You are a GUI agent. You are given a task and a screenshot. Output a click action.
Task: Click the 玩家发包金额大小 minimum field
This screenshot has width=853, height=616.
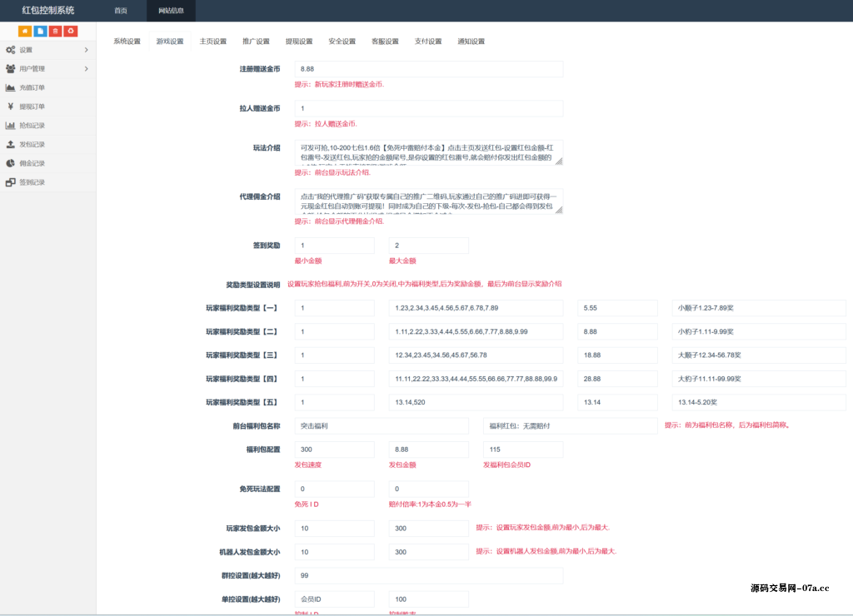(335, 529)
